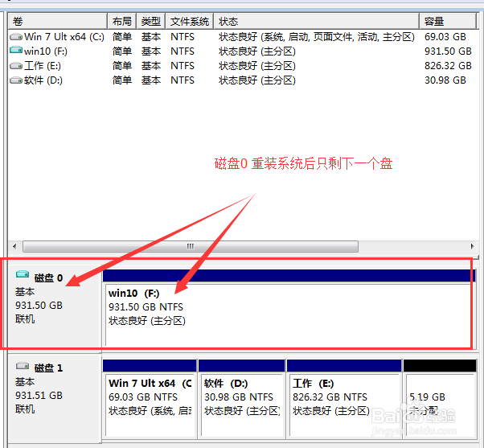Click the Win 7 Ult x64 (C:) volume icon
Screen dimensions: 484x448
tap(16, 37)
